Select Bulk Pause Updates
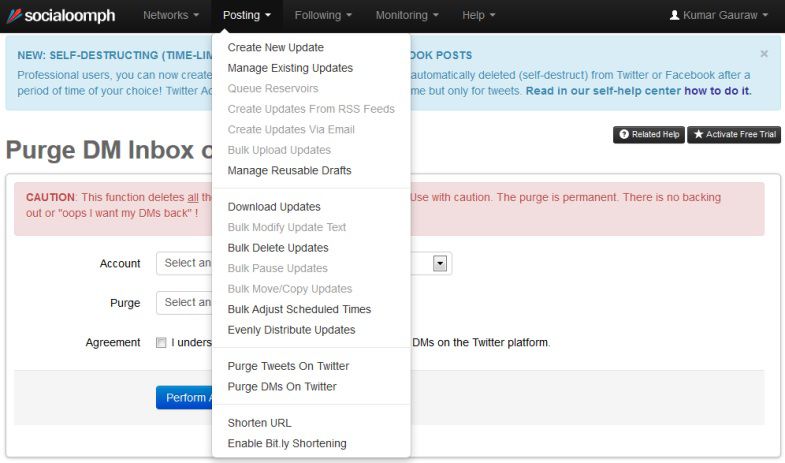The height and width of the screenshot is (463, 785). (277, 268)
